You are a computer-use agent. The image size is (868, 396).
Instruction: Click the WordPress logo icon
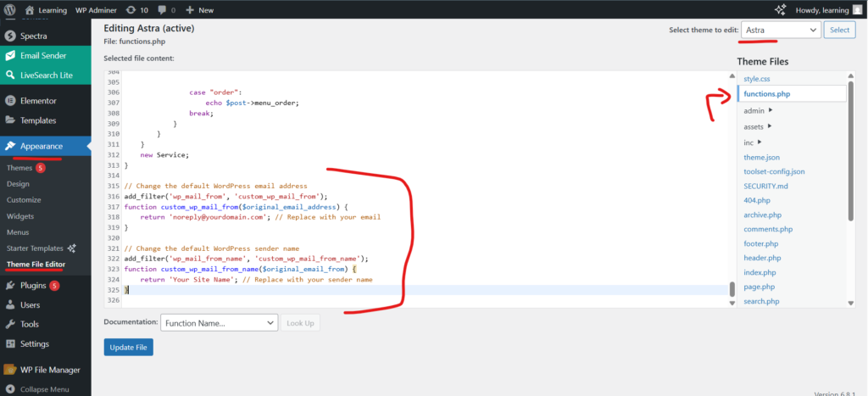pos(10,10)
